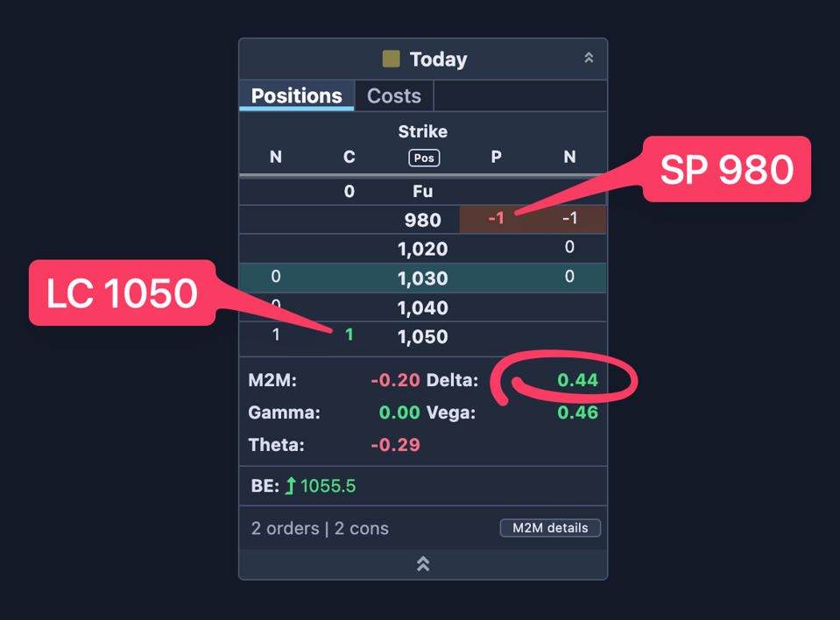840x620 pixels.
Task: Select the highlighted 1,030 strike row
Action: point(423,278)
